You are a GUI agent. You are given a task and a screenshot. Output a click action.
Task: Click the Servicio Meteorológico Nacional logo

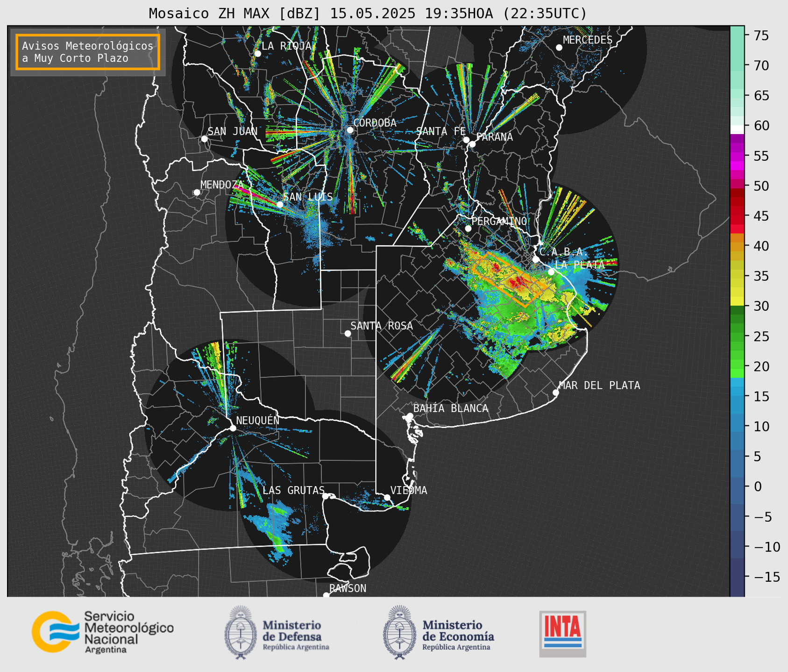[102, 632]
